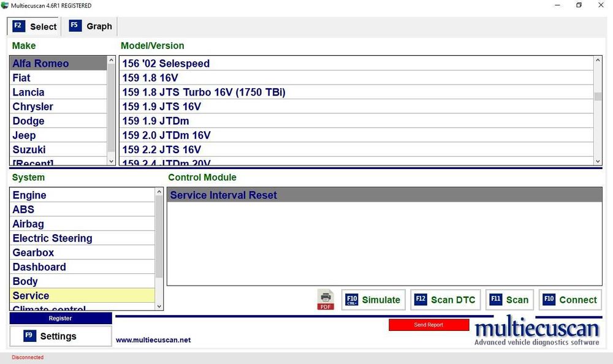Select Dodge in Make list
The height and width of the screenshot is (364, 613).
(58, 121)
